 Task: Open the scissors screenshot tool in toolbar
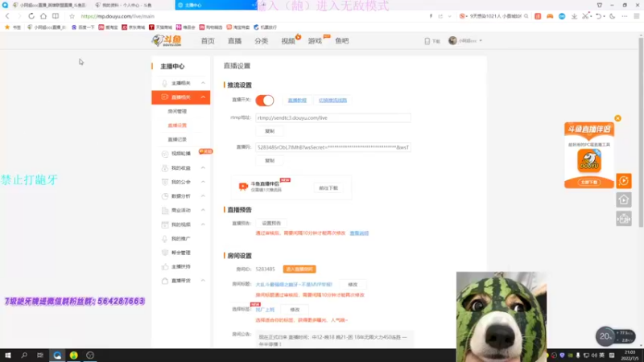[585, 16]
